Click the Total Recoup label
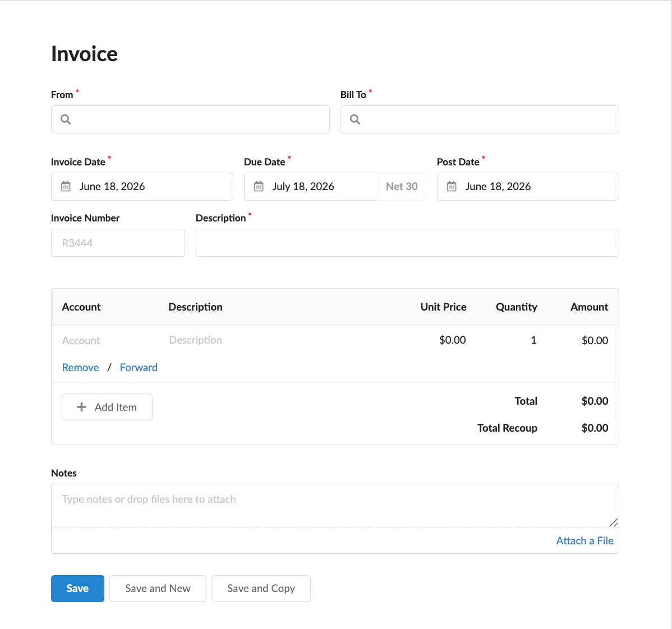 click(507, 428)
